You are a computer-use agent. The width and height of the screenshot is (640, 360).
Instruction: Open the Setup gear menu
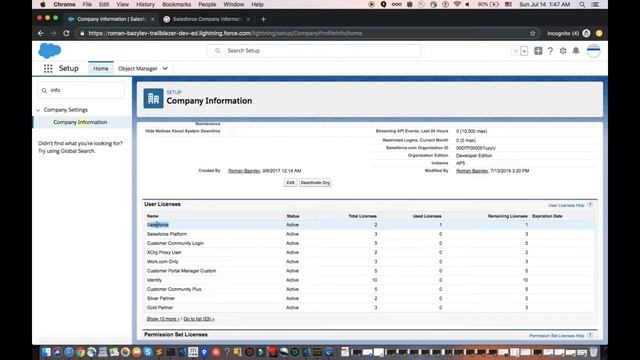[563, 51]
